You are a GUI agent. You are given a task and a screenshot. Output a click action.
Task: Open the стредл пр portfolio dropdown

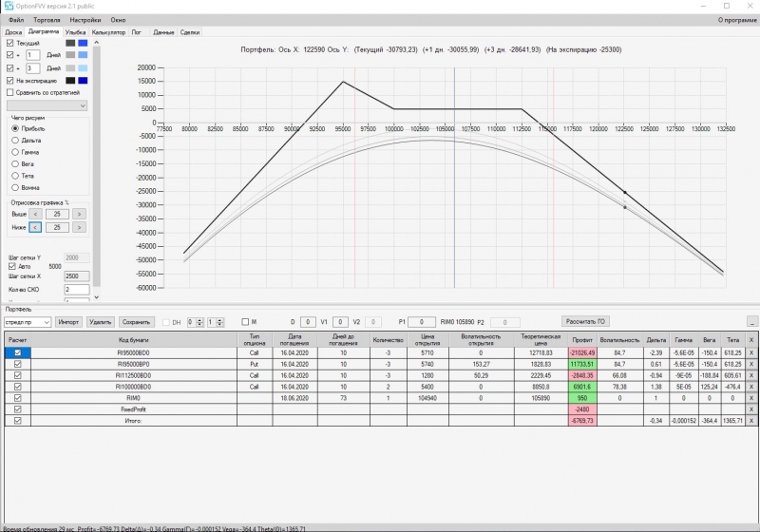click(28, 322)
